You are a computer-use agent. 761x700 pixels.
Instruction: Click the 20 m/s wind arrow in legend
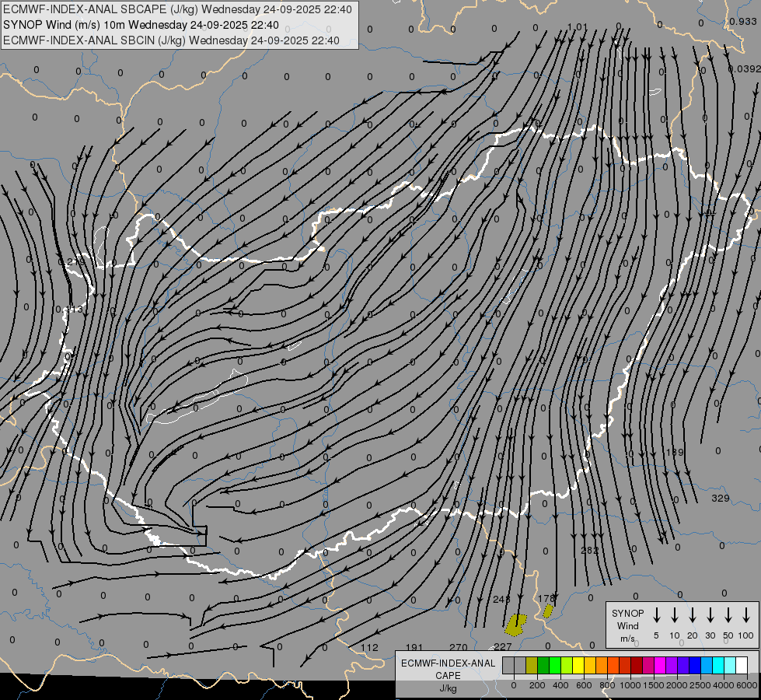click(693, 615)
